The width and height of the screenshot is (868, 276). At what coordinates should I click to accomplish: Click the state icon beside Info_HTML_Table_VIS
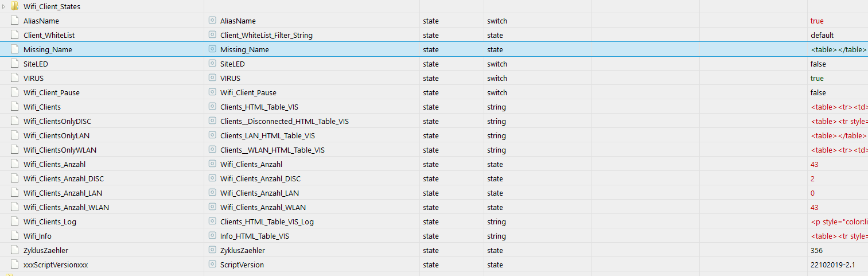tap(212, 236)
